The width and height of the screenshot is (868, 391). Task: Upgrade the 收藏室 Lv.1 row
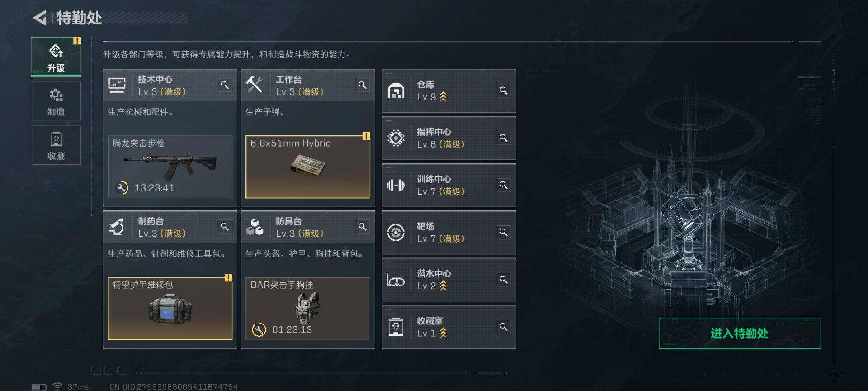coord(449,327)
